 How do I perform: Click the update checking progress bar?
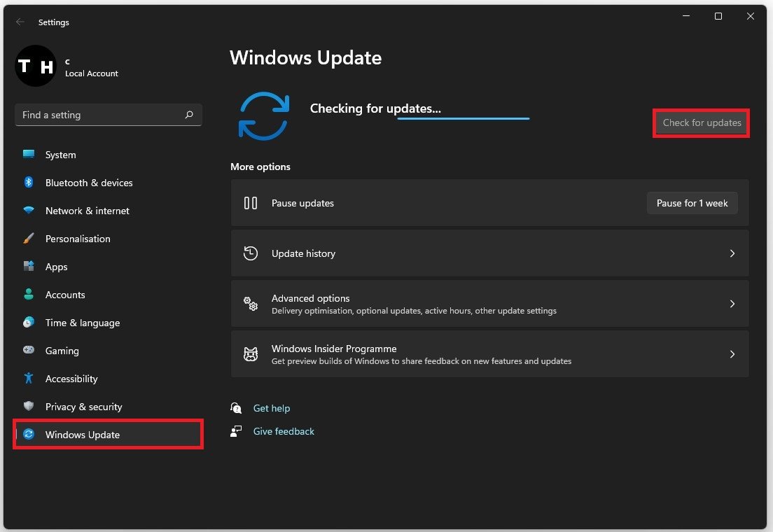click(464, 118)
